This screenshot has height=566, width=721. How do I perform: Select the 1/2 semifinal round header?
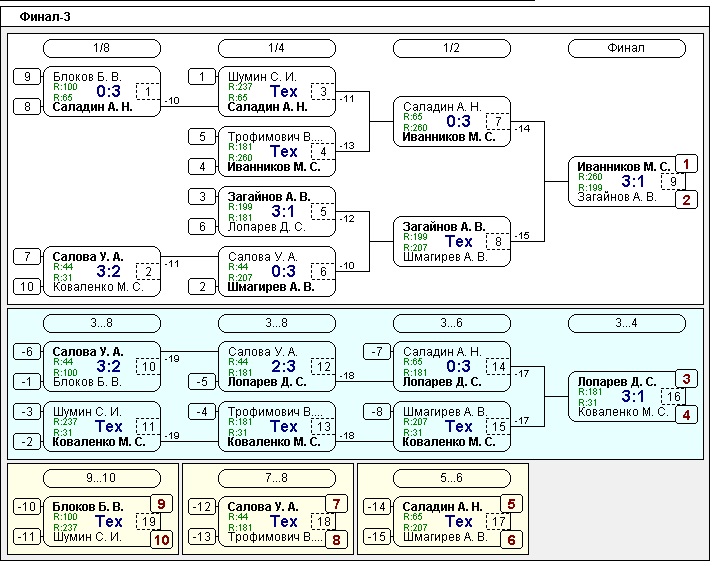pyautogui.click(x=451, y=48)
